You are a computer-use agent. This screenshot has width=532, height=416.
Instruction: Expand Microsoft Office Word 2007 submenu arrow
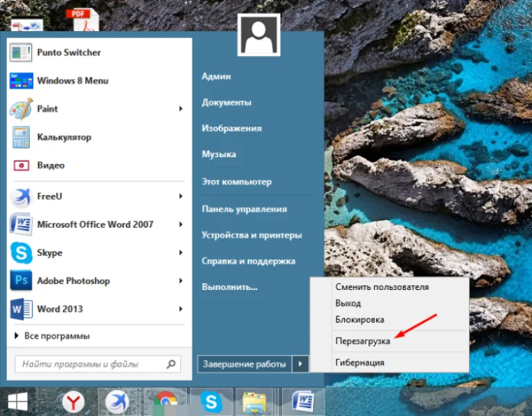point(181,224)
